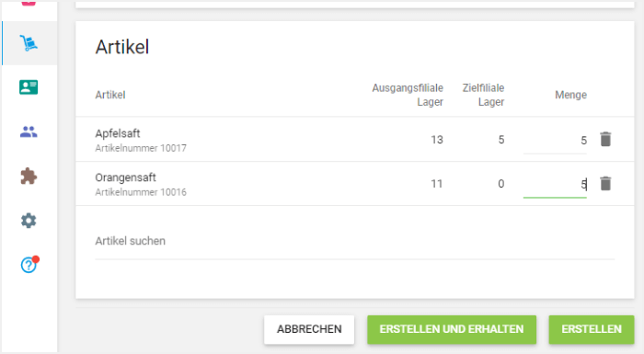Screen dimensions: 644x354
Task: Click the Erstellen button
Action: (592, 329)
